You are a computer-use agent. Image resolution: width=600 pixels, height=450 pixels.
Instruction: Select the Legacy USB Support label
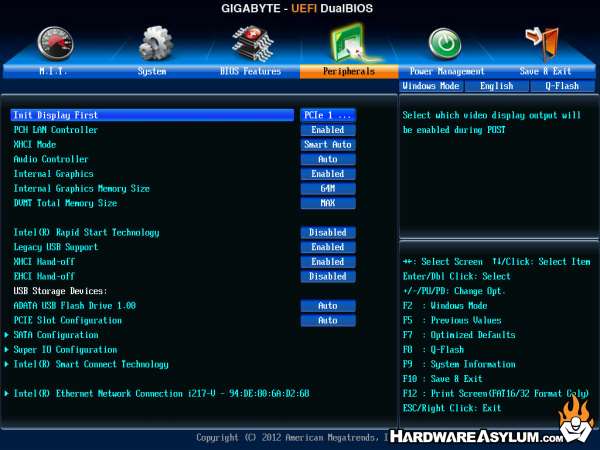(x=56, y=247)
